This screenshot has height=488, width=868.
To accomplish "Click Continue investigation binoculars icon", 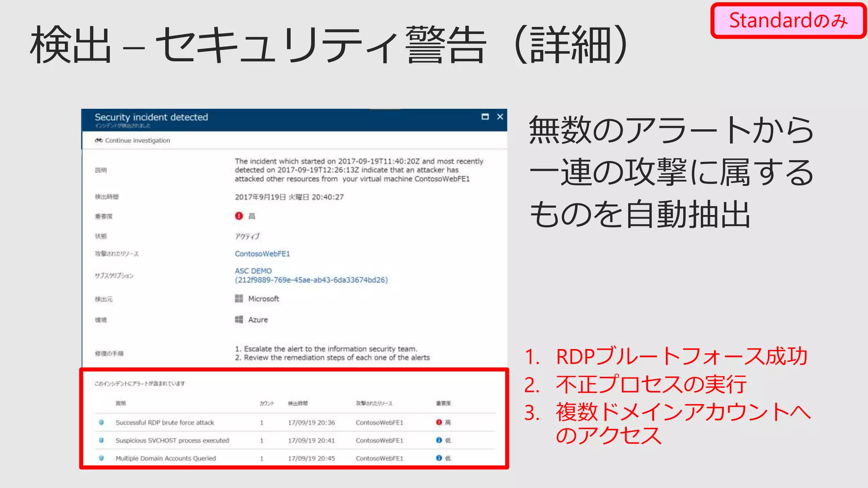I will (x=99, y=140).
